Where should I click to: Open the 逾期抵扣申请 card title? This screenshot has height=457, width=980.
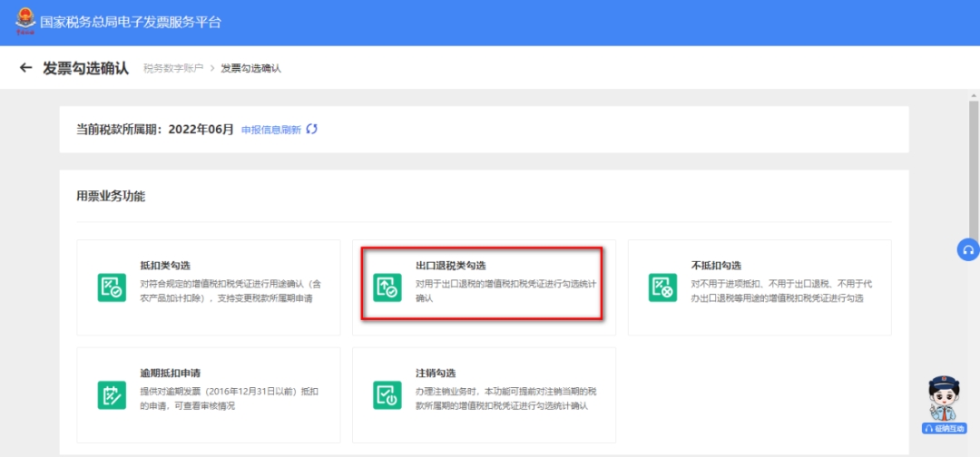point(171,374)
